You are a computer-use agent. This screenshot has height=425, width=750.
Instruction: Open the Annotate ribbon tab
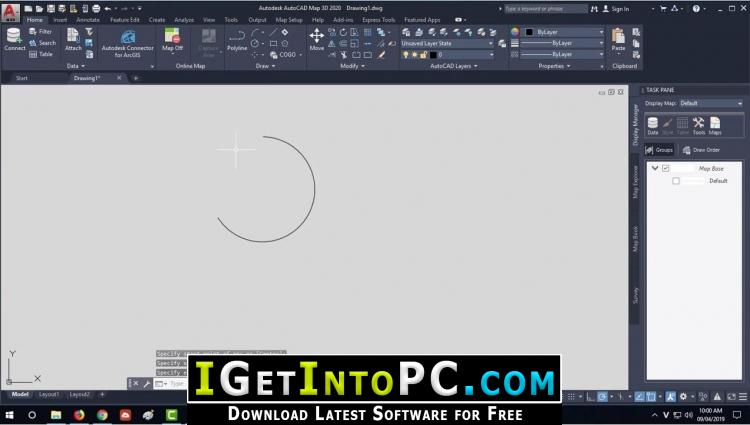pyautogui.click(x=88, y=20)
